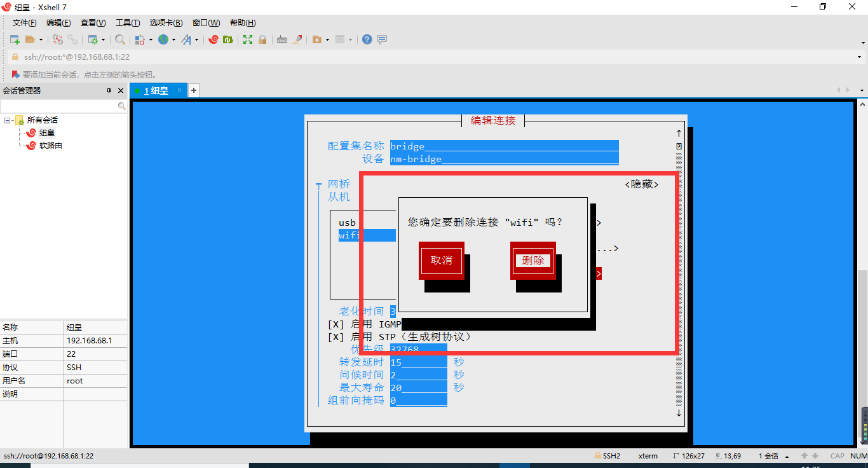The width and height of the screenshot is (868, 468).
Task: Expand the Properties icon dropdown arrow
Action: click(x=103, y=39)
